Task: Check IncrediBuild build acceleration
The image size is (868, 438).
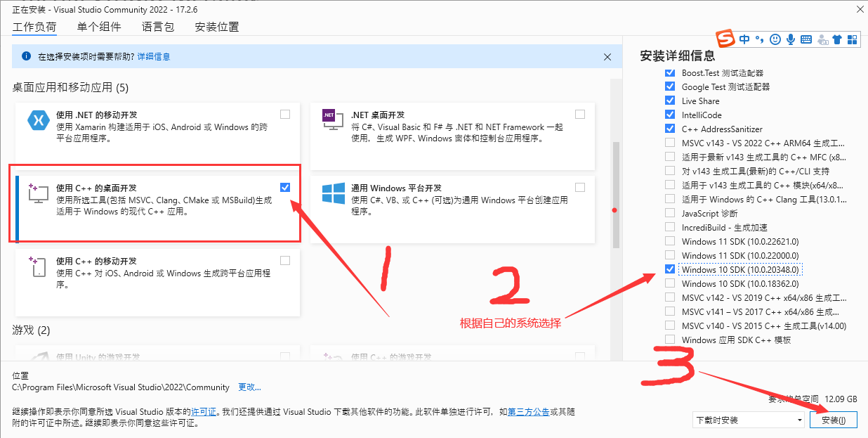Action: point(669,228)
